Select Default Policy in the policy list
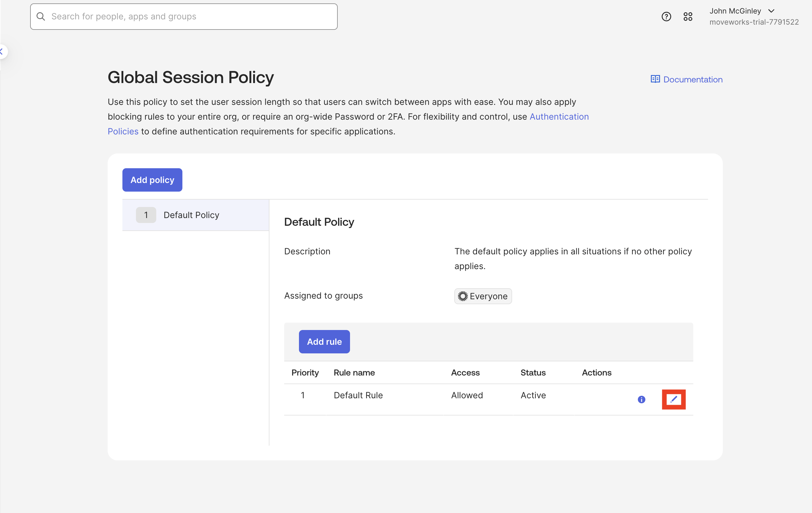 coord(191,215)
